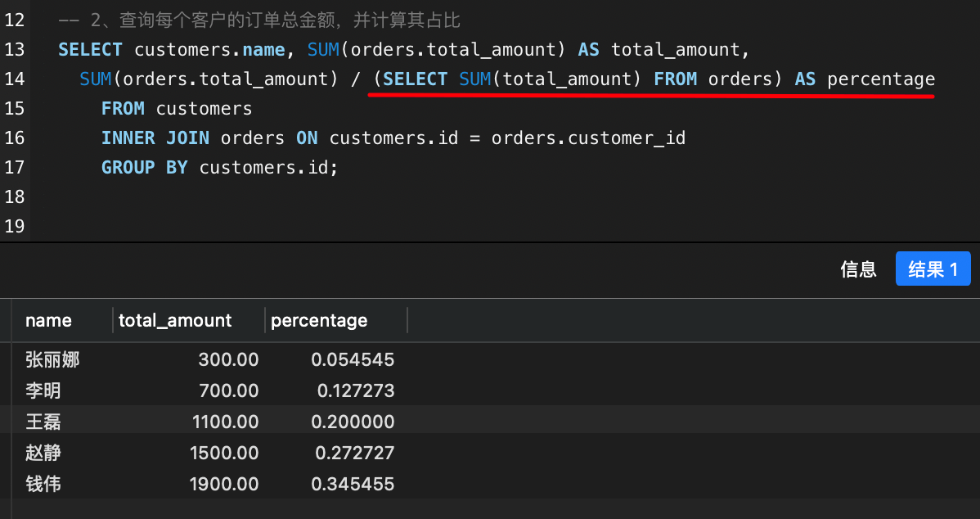Click the 0.345455 percentage cell
This screenshot has width=980, height=519.
353,484
